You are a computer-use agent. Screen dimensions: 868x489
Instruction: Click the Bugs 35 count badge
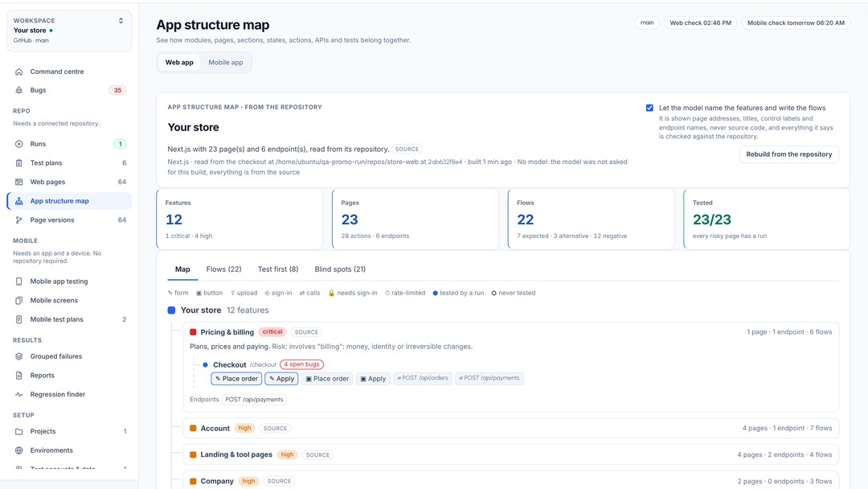pos(117,90)
